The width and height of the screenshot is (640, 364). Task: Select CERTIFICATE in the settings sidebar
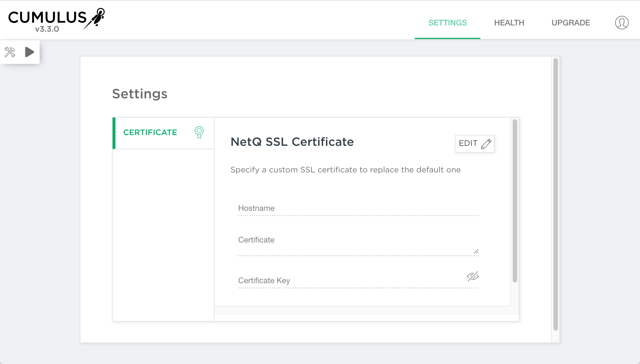pyautogui.click(x=150, y=132)
